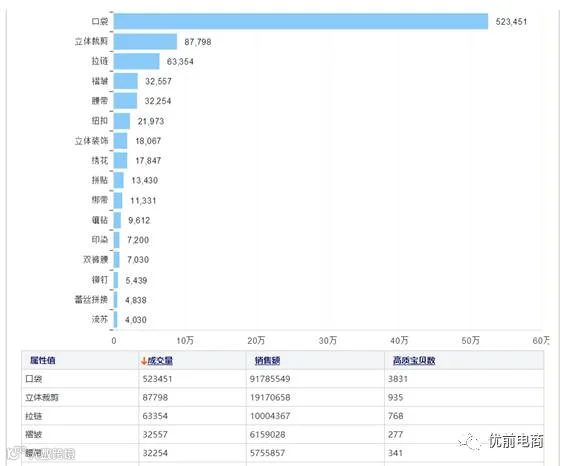Click table cell 523451

157,379
